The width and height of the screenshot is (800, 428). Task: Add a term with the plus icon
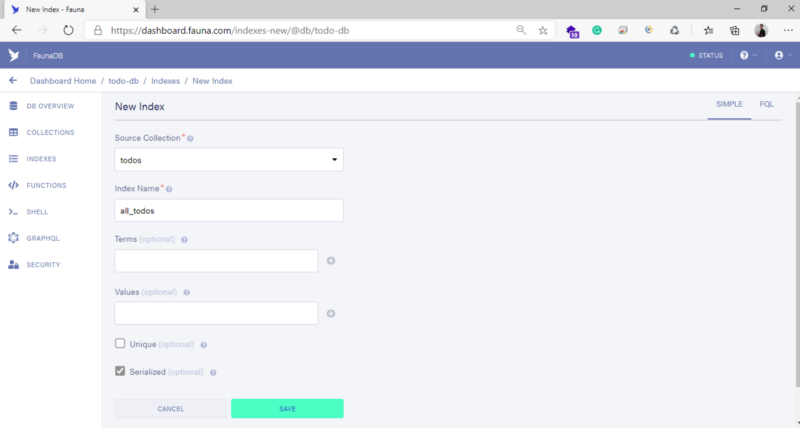pyautogui.click(x=331, y=261)
